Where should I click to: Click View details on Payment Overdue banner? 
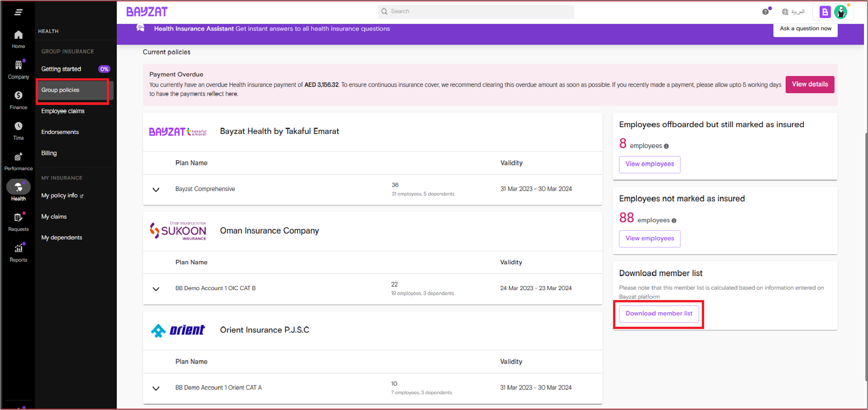point(810,84)
